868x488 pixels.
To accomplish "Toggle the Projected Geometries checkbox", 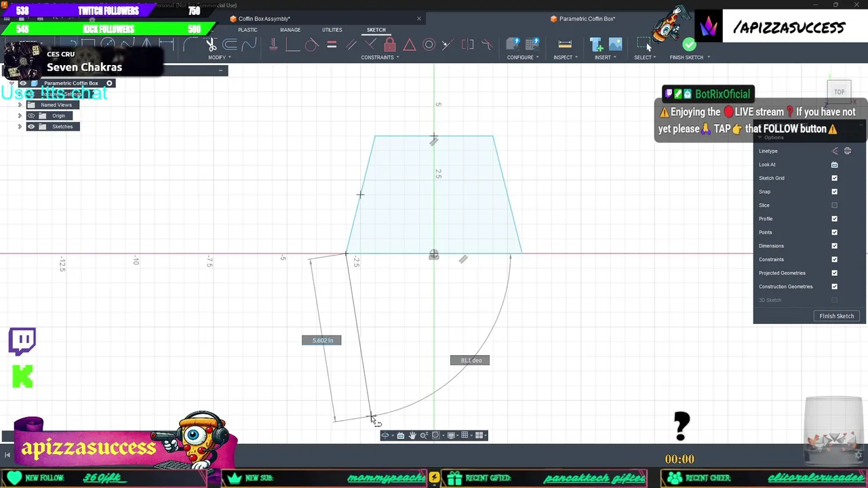I will (834, 273).
